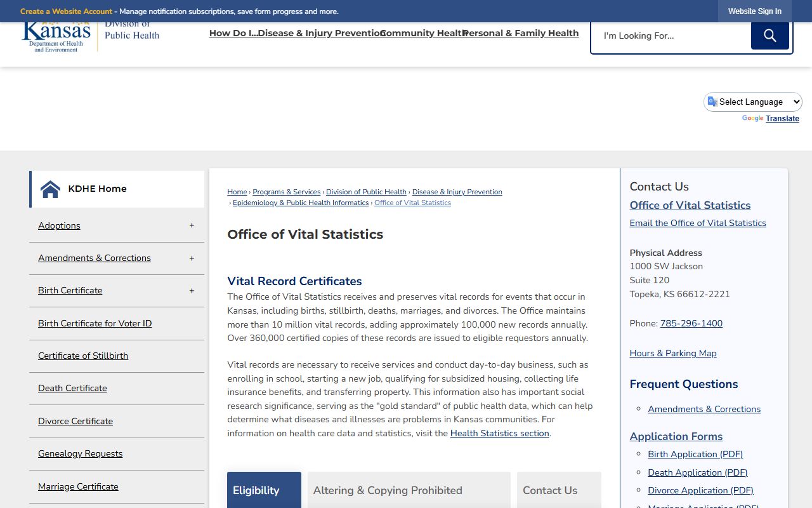Click the magnifier search button
The width and height of the screenshot is (812, 508).
tap(769, 36)
